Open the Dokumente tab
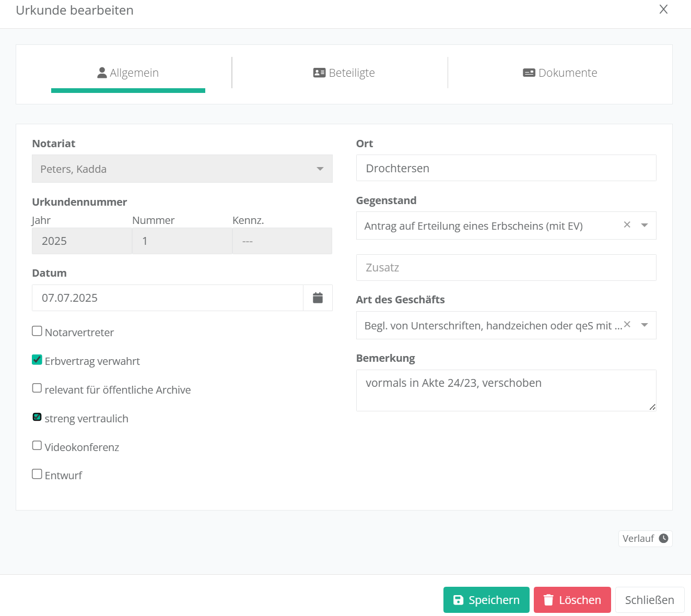 pos(560,73)
